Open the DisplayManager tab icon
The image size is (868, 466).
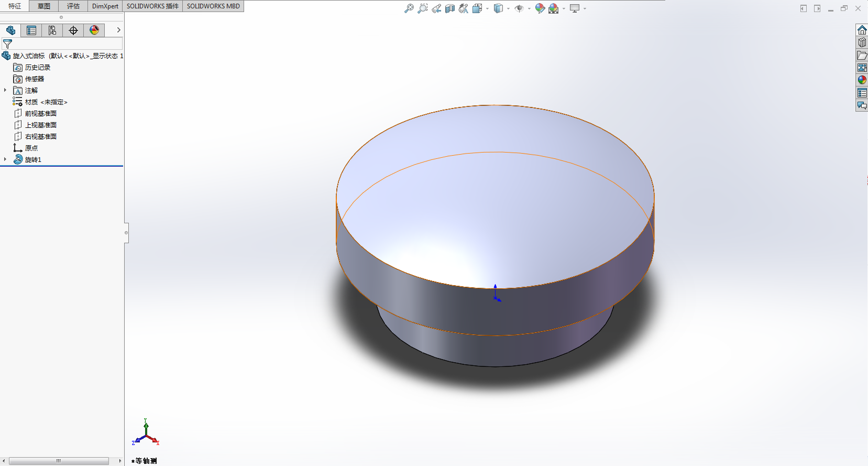[94, 30]
